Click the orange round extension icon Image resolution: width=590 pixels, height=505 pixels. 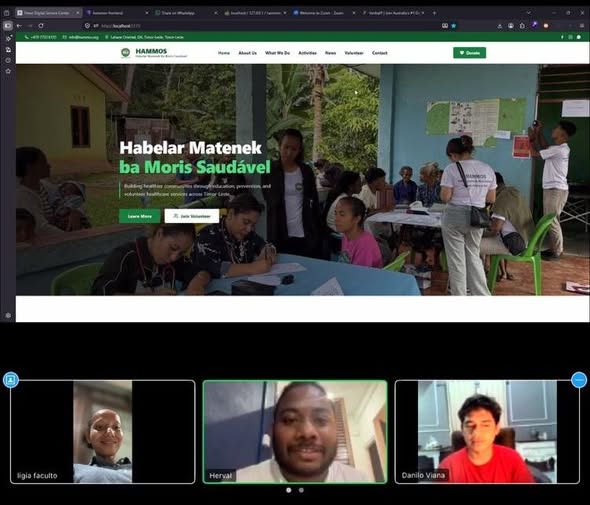pyautogui.click(x=546, y=26)
